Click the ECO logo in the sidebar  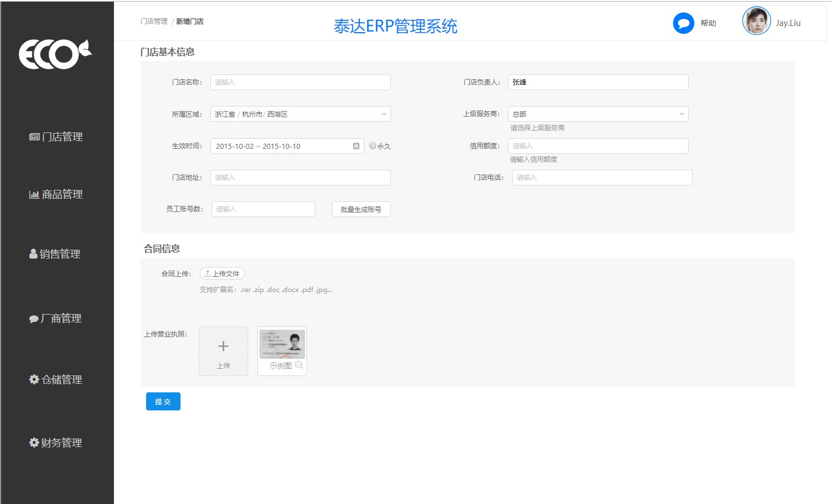click(55, 54)
